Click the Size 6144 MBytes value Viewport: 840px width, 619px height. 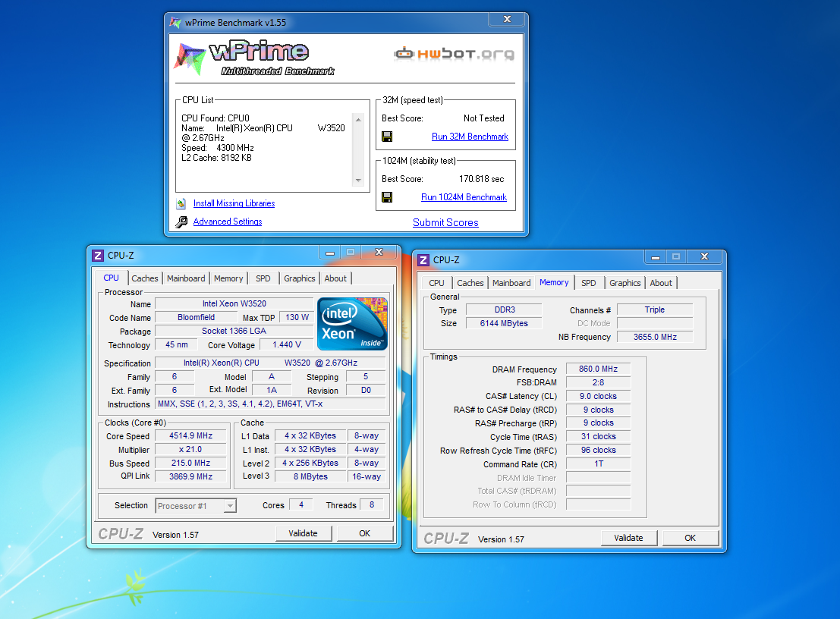[504, 323]
